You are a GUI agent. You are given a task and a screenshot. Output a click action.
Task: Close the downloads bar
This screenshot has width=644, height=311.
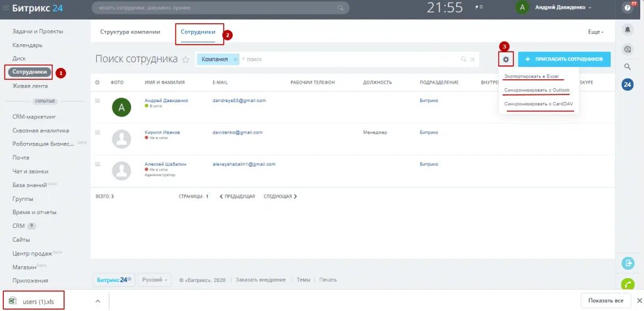click(639, 300)
